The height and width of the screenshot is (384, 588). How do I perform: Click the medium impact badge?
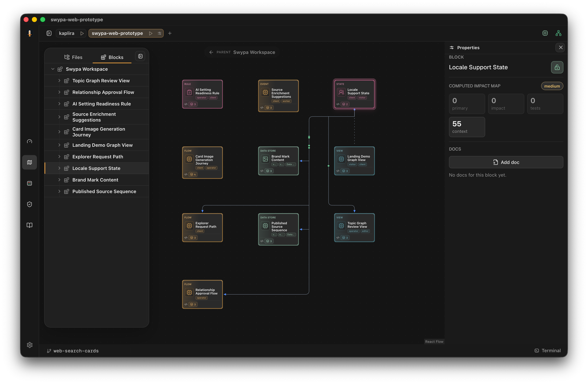coord(552,86)
